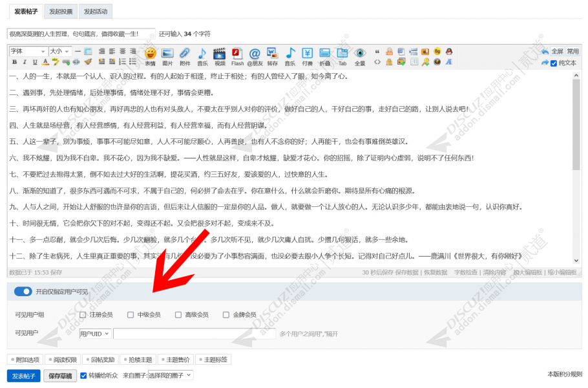Click the lock hidden-content icon
Viewport: 588px width, 388px height.
(x=389, y=62)
